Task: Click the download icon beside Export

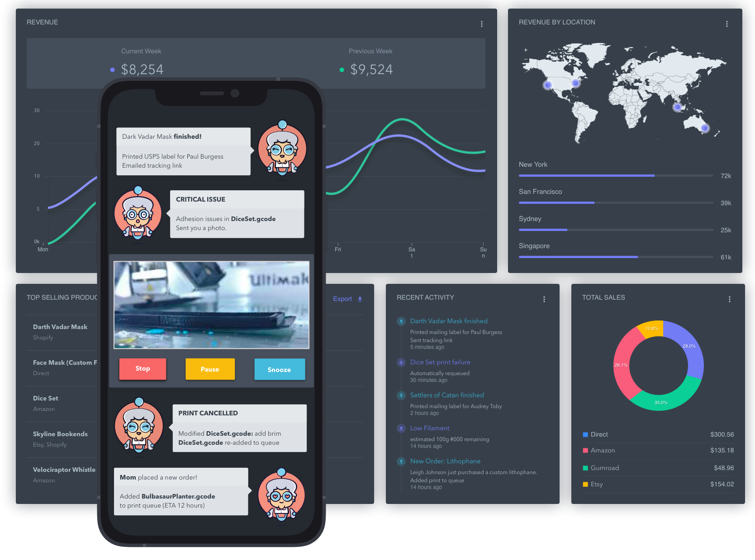Action: 360,299
